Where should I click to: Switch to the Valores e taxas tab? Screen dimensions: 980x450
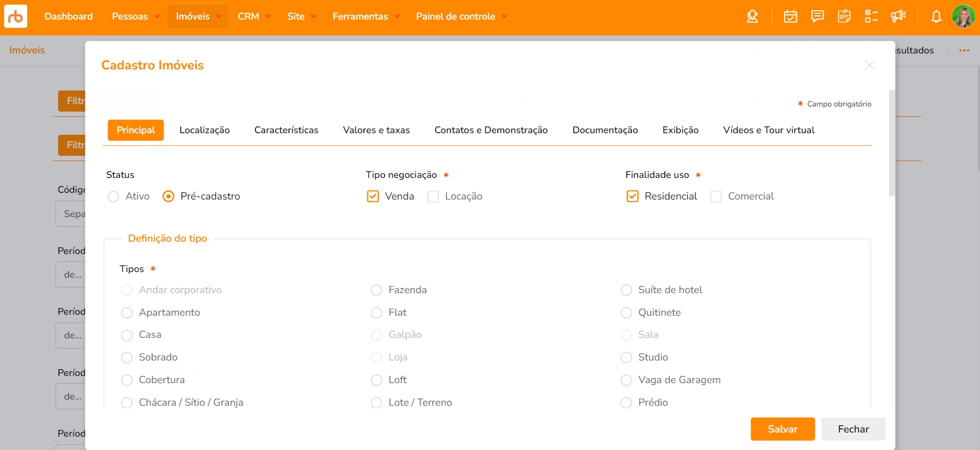click(x=376, y=130)
